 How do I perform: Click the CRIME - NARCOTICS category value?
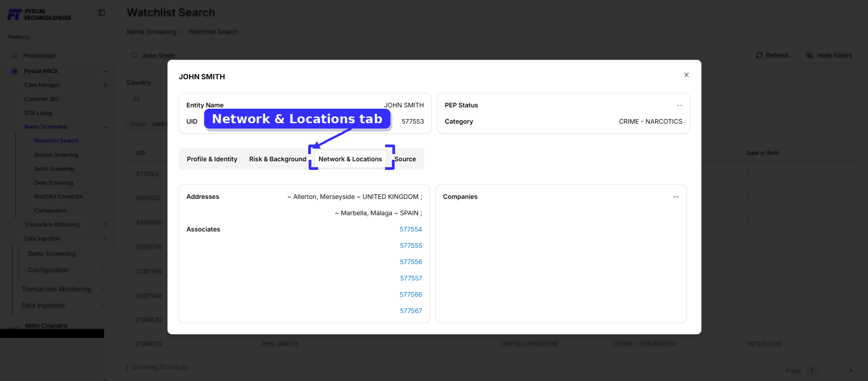coord(650,121)
